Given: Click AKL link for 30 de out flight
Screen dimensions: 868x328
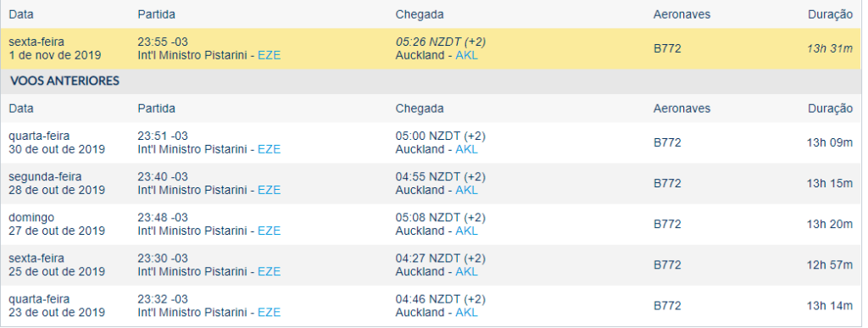Looking at the screenshot, I should pyautogui.click(x=467, y=149).
